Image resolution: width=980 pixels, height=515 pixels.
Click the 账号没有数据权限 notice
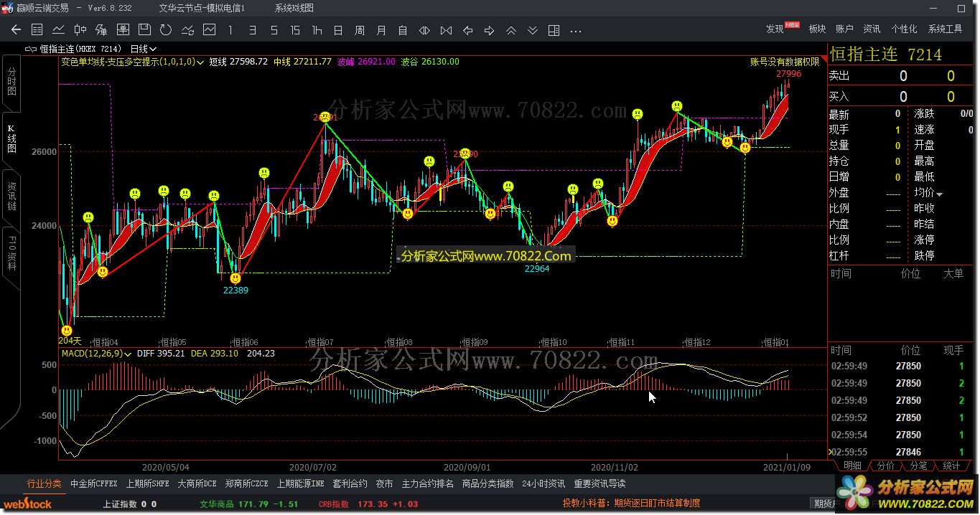pyautogui.click(x=785, y=62)
